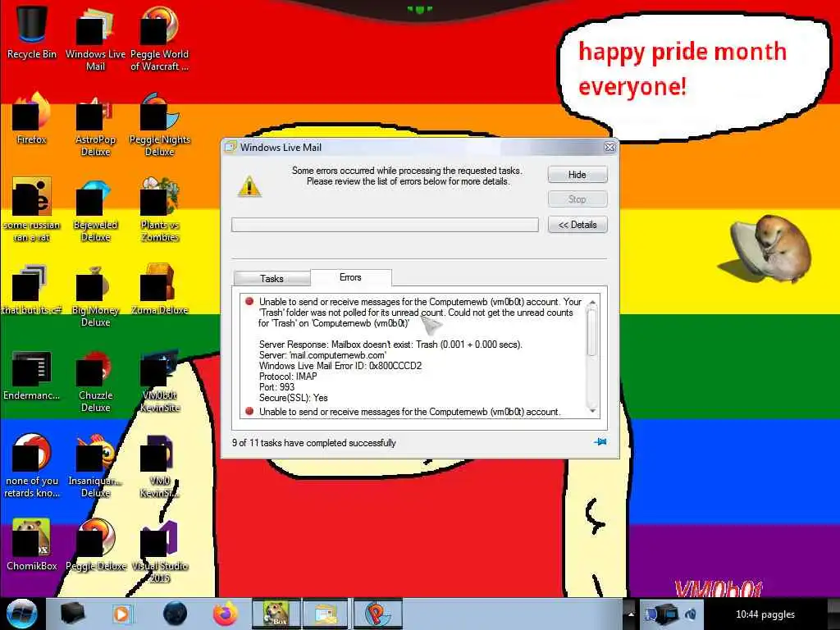Open the Windows Start menu orb
Screen dimensions: 840x630
pos(22,614)
